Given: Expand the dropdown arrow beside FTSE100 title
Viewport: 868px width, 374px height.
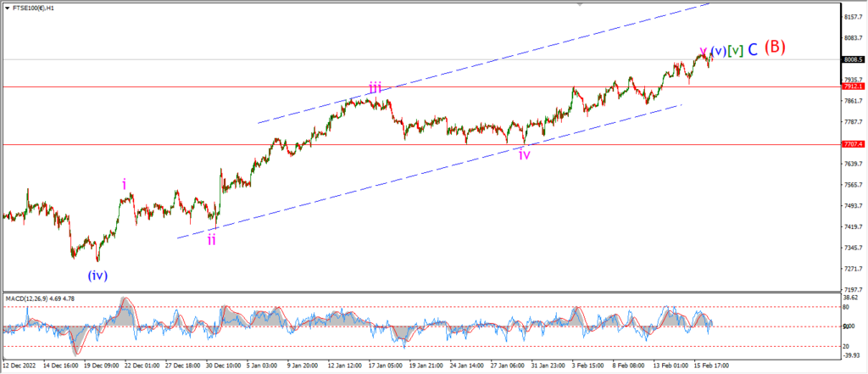Looking at the screenshot, I should pos(6,8).
